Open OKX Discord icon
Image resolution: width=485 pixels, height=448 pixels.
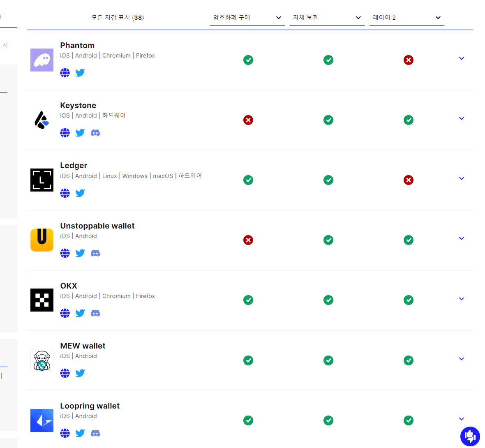pos(95,313)
